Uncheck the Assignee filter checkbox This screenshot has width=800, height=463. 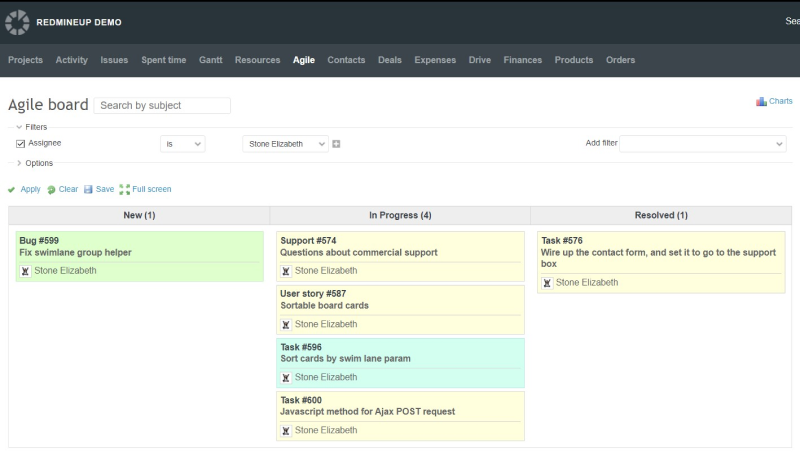(21, 144)
